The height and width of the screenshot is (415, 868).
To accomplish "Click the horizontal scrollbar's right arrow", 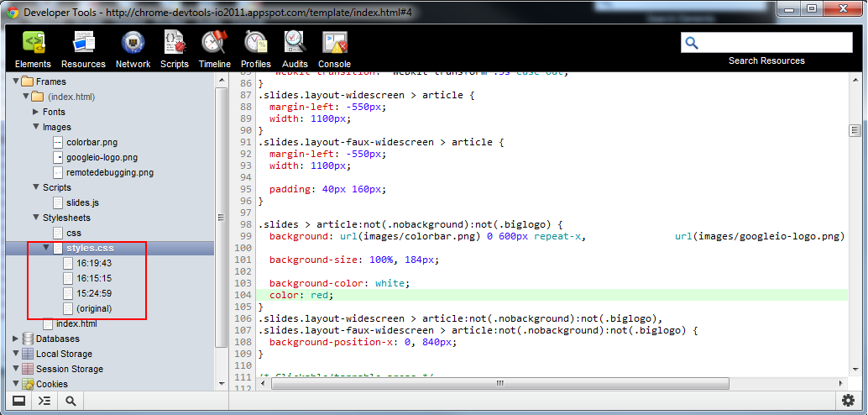I will coord(842,383).
